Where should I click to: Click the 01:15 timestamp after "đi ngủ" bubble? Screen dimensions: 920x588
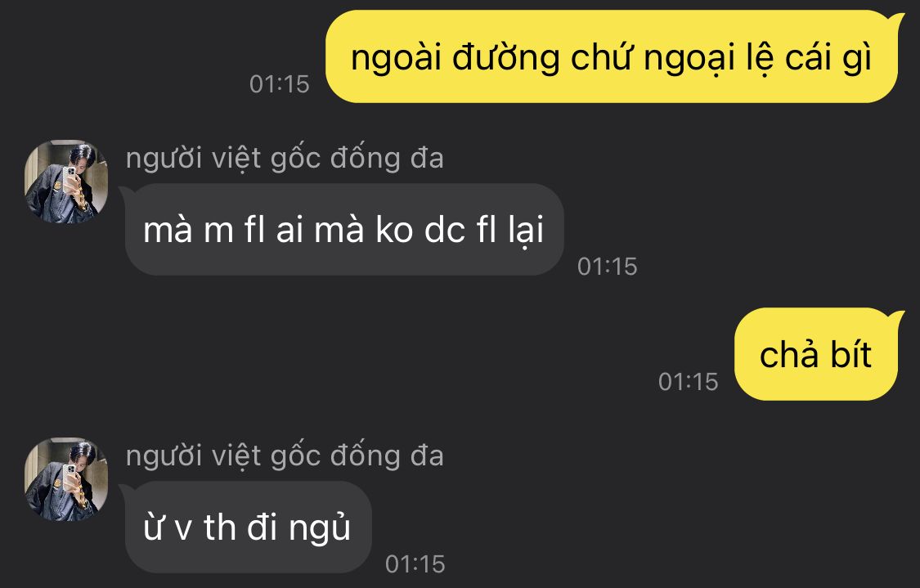pyautogui.click(x=415, y=564)
